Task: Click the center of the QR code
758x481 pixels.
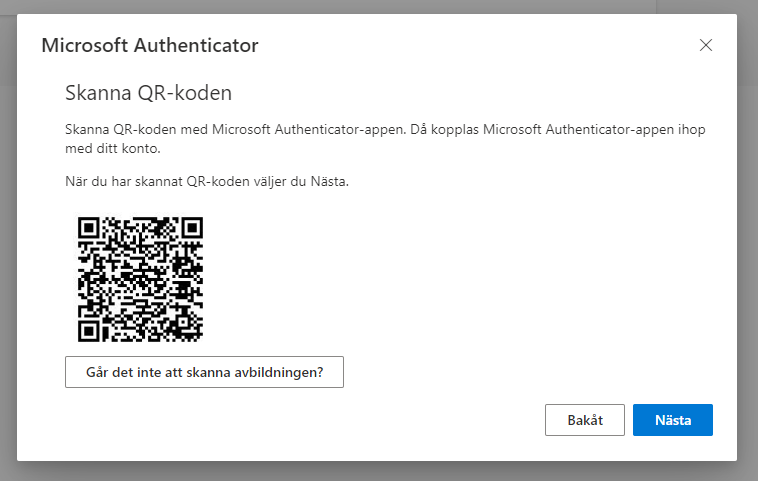Action: (x=141, y=278)
